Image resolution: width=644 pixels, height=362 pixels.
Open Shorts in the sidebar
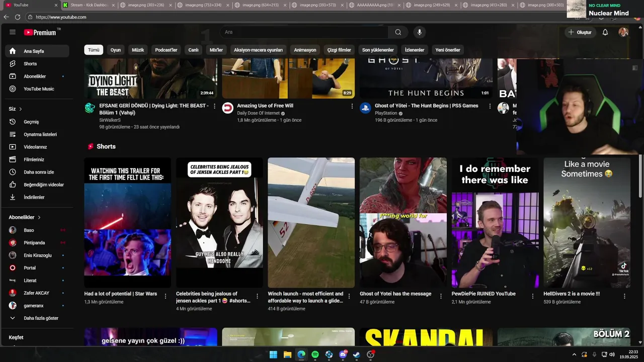37,64
